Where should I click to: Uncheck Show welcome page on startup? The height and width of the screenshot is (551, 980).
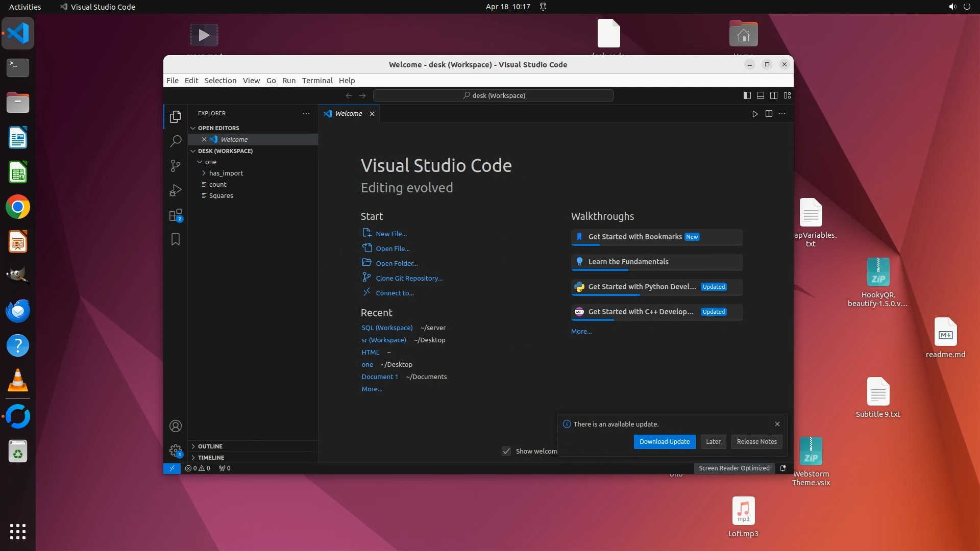506,451
